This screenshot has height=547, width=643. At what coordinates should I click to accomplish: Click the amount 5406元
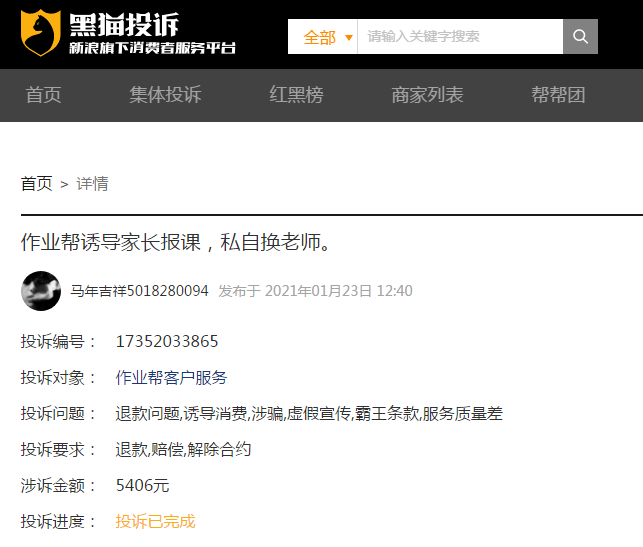142,485
